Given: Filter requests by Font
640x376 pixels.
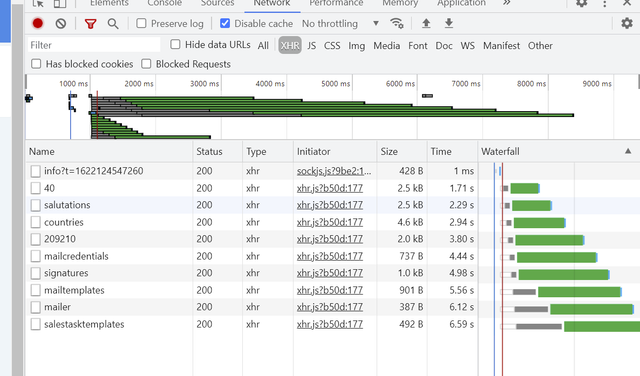Looking at the screenshot, I should [x=418, y=46].
